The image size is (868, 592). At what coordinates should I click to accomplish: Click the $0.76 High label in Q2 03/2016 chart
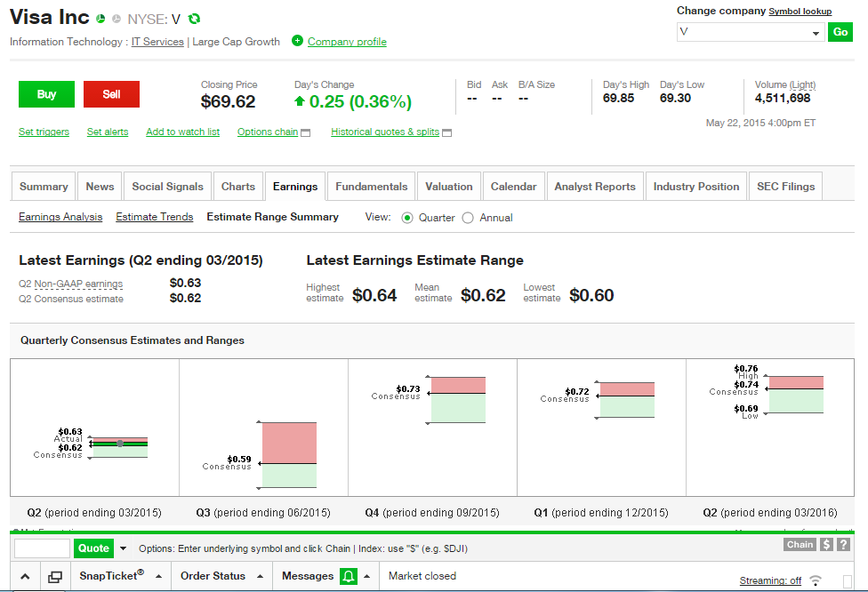[x=745, y=372]
